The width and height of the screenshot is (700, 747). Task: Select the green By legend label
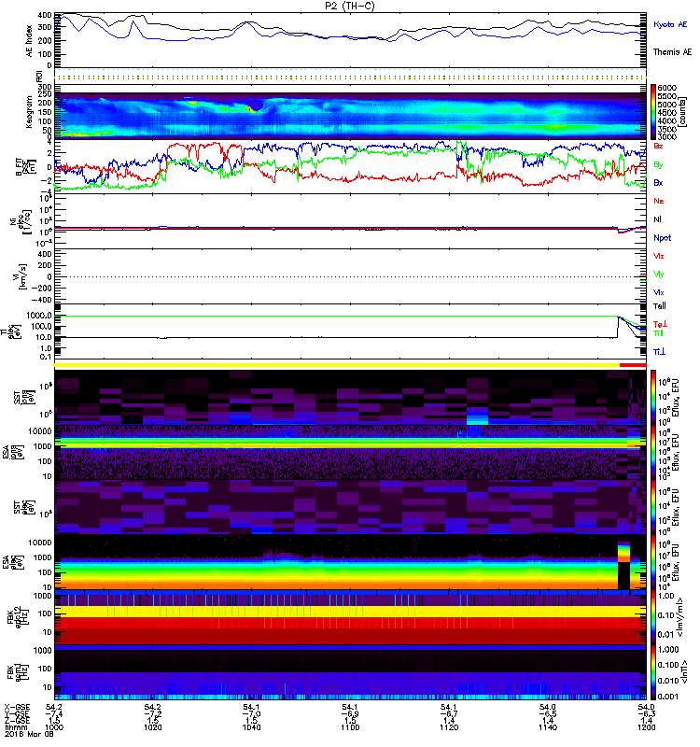tap(658, 165)
